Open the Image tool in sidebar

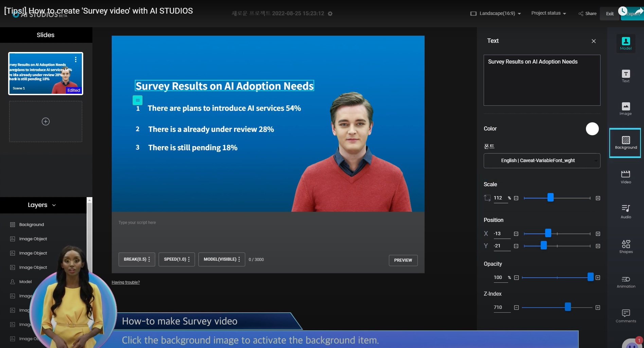tap(626, 109)
